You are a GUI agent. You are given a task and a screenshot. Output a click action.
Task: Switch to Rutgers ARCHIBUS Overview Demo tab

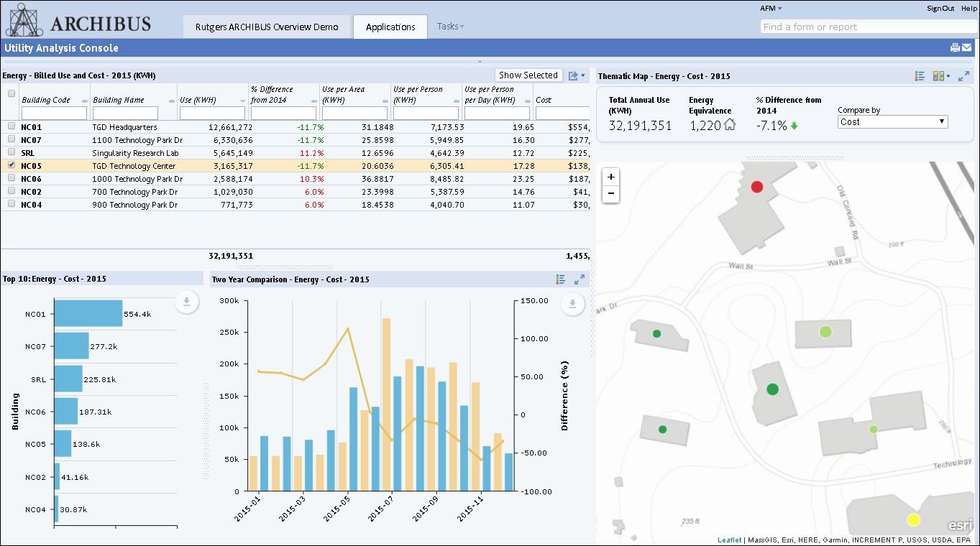267,27
